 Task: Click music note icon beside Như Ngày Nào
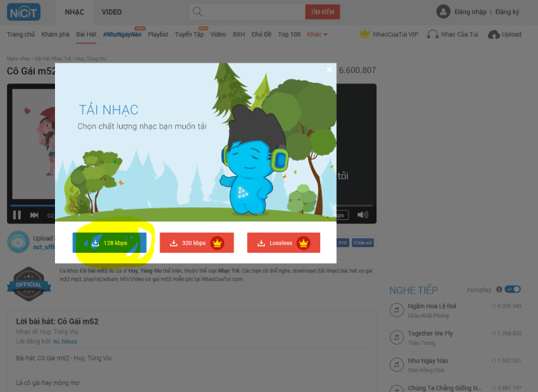[396, 365]
